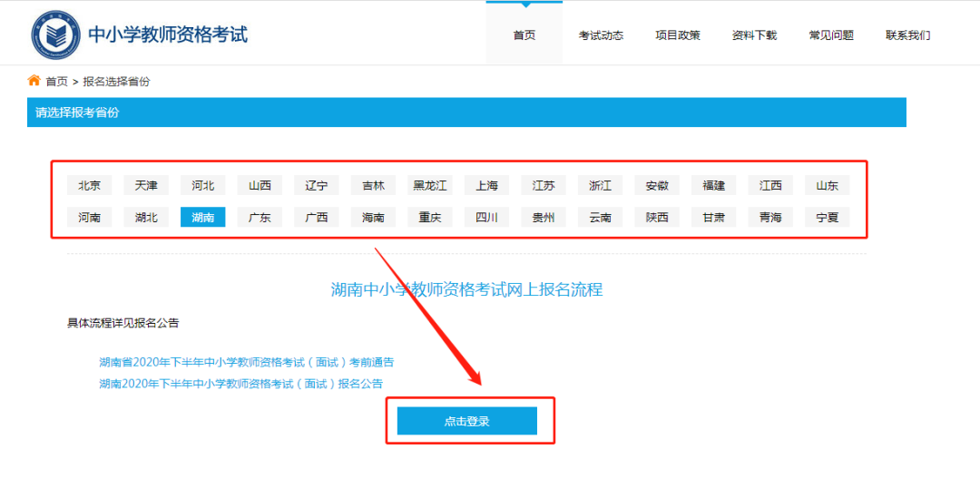Choose 山西 province
The height and width of the screenshot is (498, 980).
tap(260, 185)
